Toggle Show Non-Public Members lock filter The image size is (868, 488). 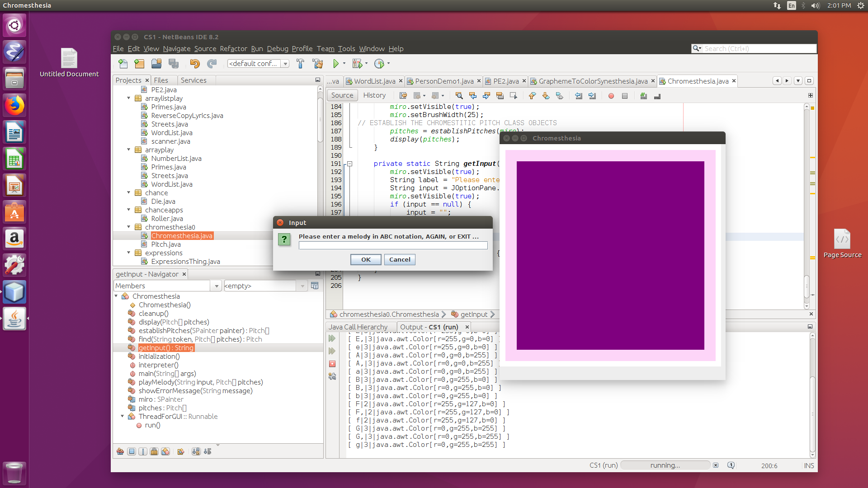point(154,451)
